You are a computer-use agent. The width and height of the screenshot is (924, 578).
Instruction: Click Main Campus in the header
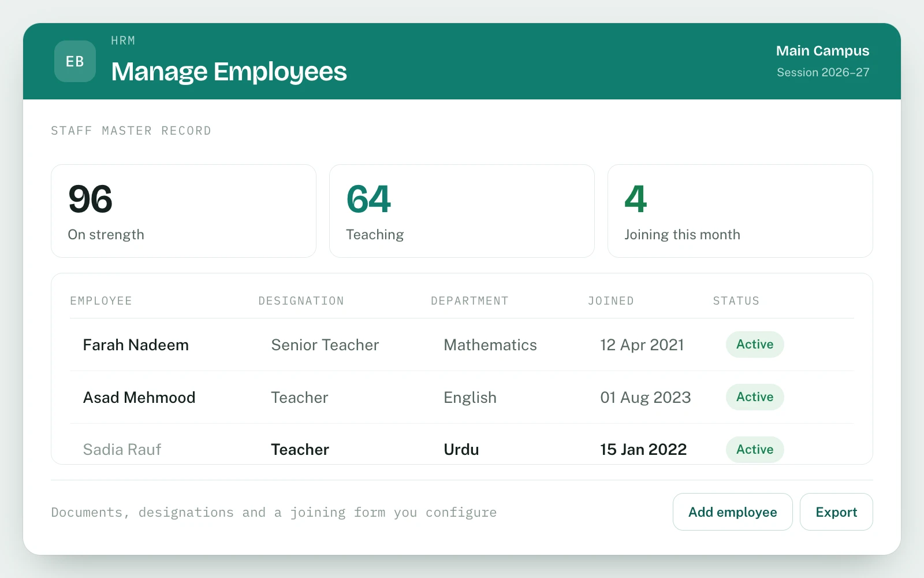pos(822,51)
